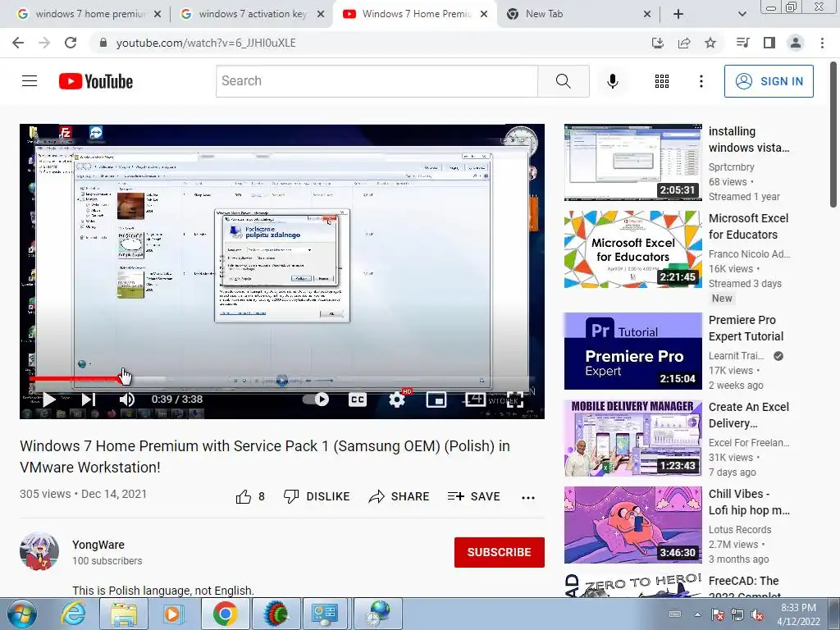
Task: Install app icon in address bar
Action: (x=657, y=43)
